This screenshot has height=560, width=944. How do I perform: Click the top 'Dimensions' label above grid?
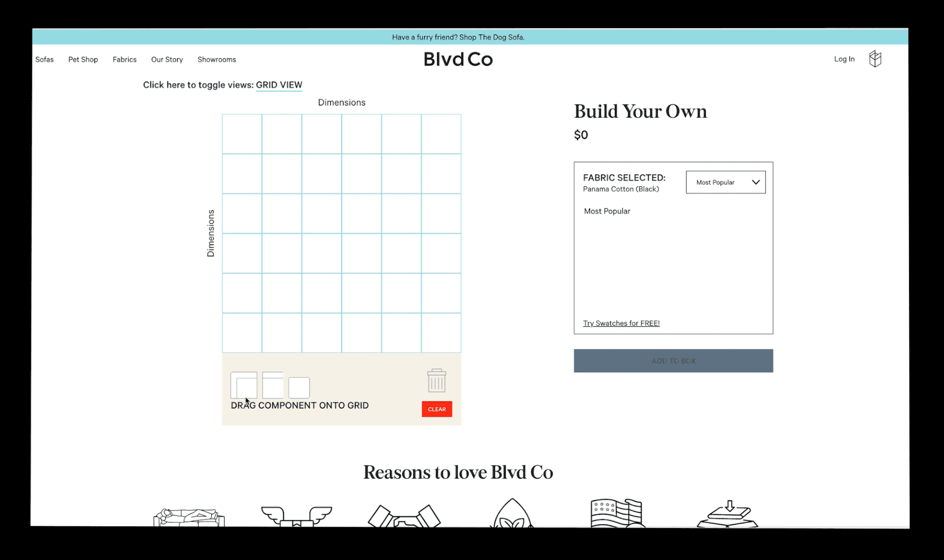342,103
